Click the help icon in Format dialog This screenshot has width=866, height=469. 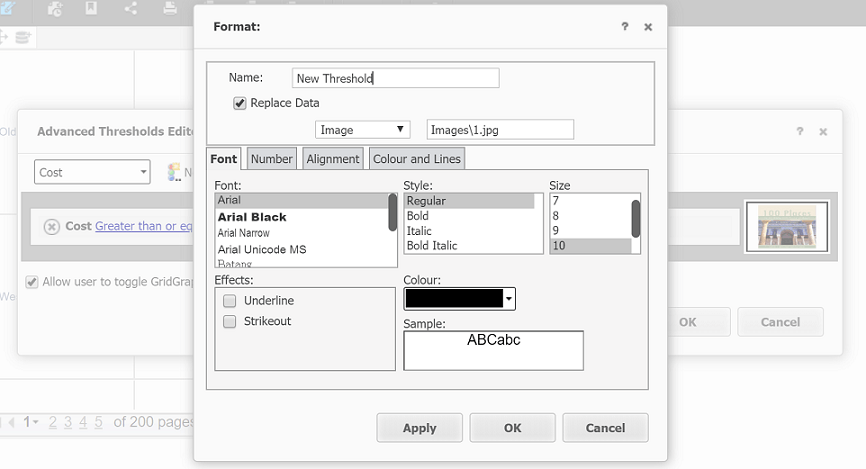(625, 27)
